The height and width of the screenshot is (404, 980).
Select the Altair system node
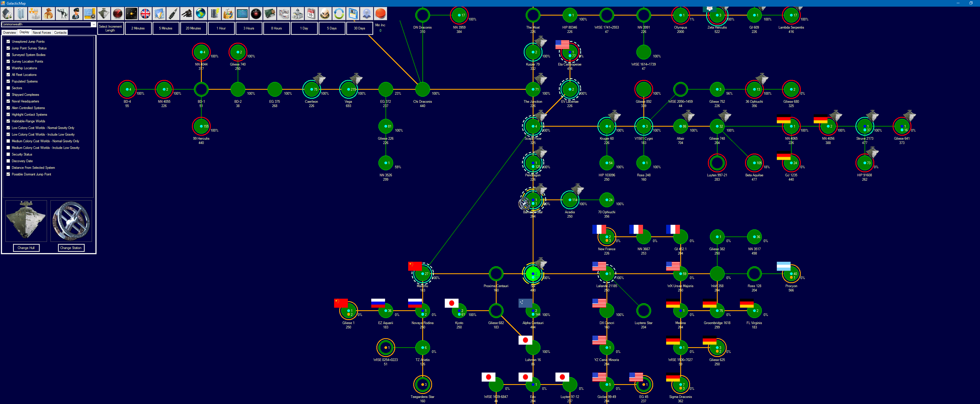click(680, 126)
